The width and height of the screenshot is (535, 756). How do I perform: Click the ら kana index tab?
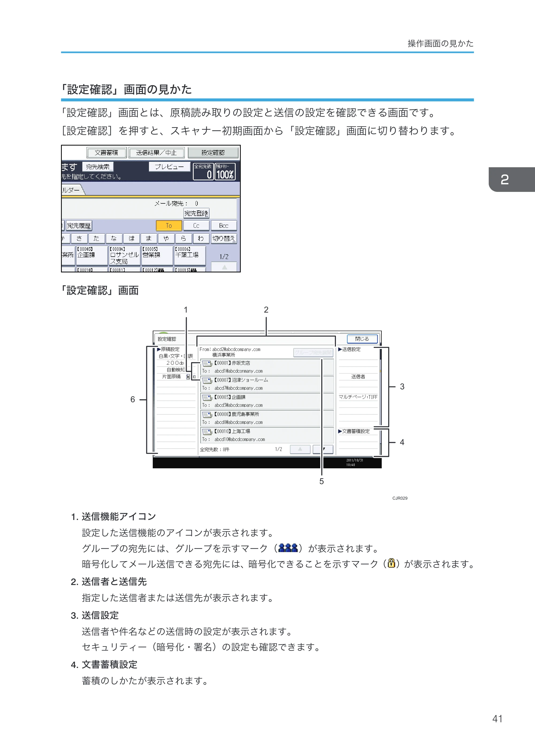pos(184,238)
